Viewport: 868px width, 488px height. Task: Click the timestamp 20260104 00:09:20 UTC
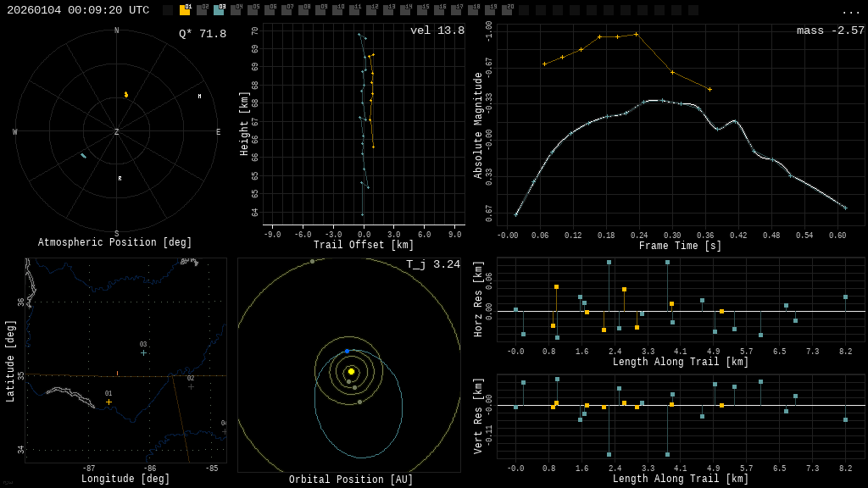[78, 10]
